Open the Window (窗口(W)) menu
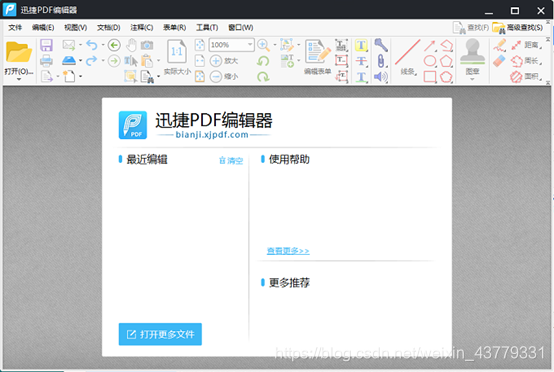 241,28
